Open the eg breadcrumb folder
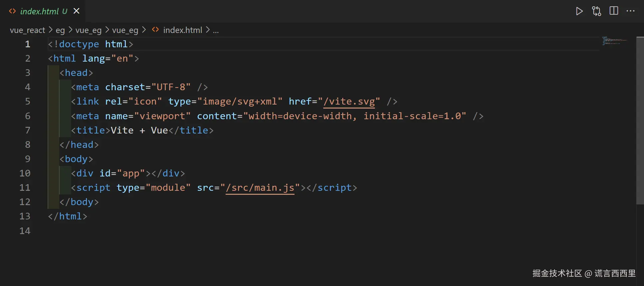The image size is (644, 286). coord(60,30)
